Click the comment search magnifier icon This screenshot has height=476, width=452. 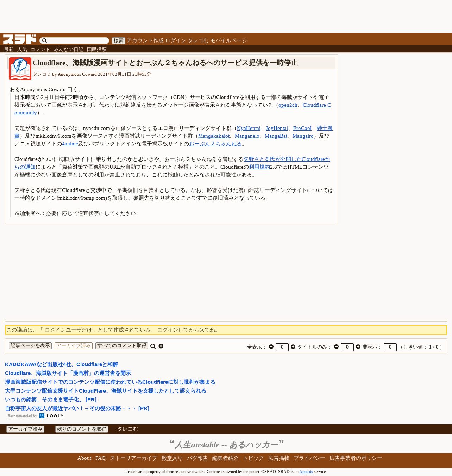[153, 346]
